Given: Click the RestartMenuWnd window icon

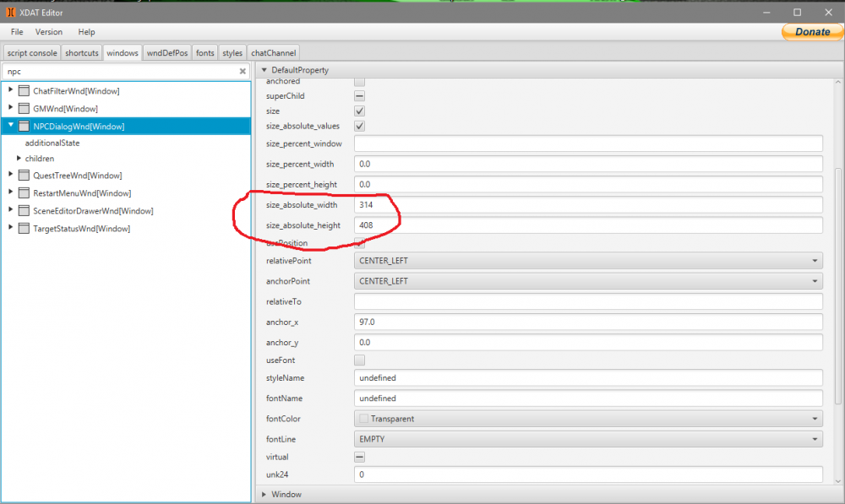Looking at the screenshot, I should pos(25,193).
